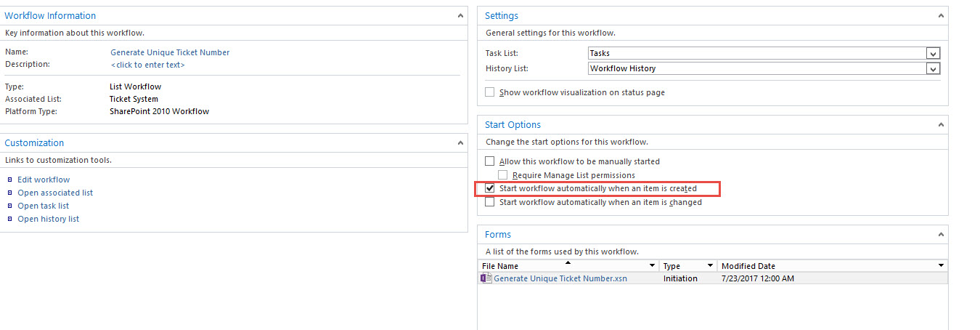Viewport: 980px width, 330px height.
Task: Open the Edit workflow link
Action: pos(44,180)
